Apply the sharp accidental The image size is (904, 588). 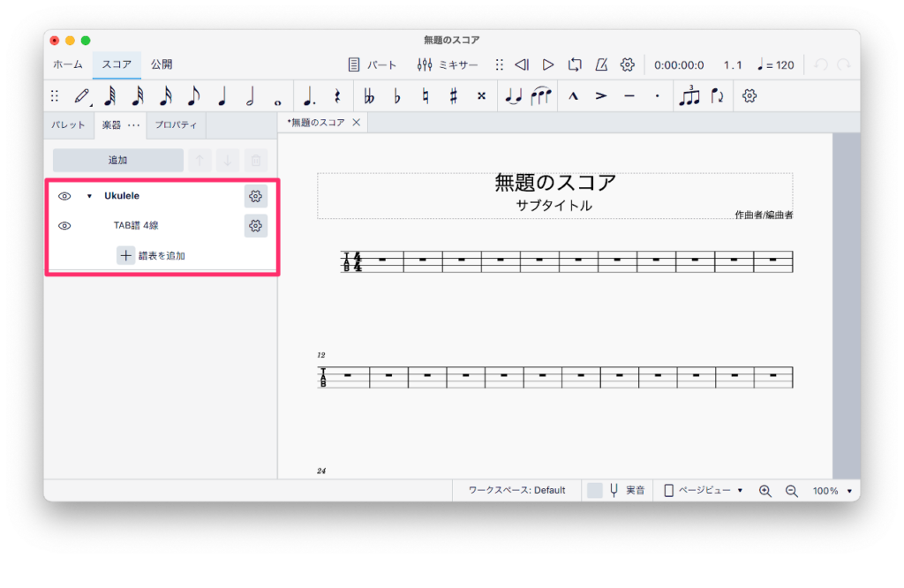click(x=453, y=96)
